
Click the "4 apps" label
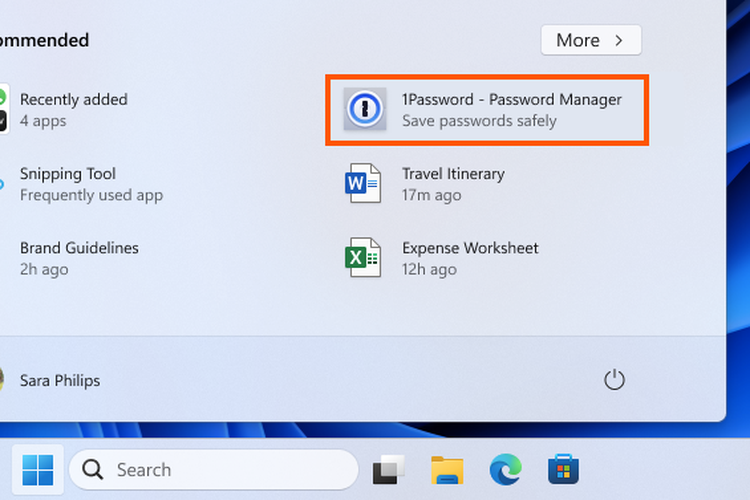coord(43,121)
